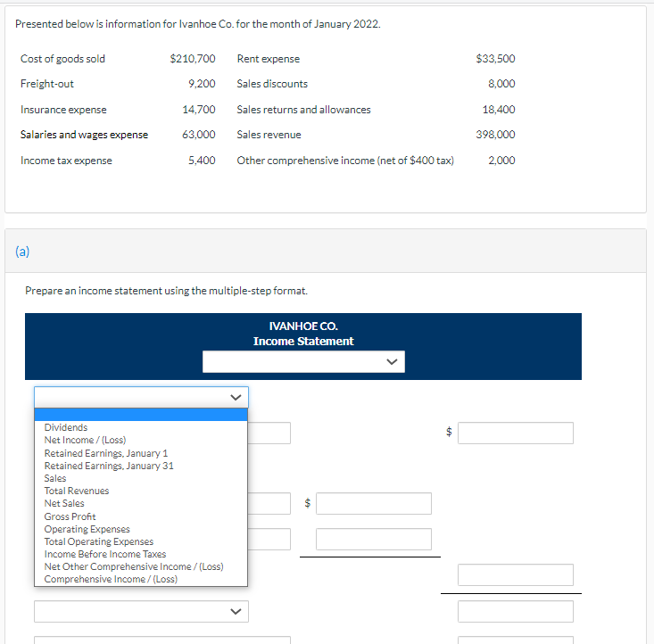
Task: Focus first right-column dollar amount field
Action: (x=516, y=433)
